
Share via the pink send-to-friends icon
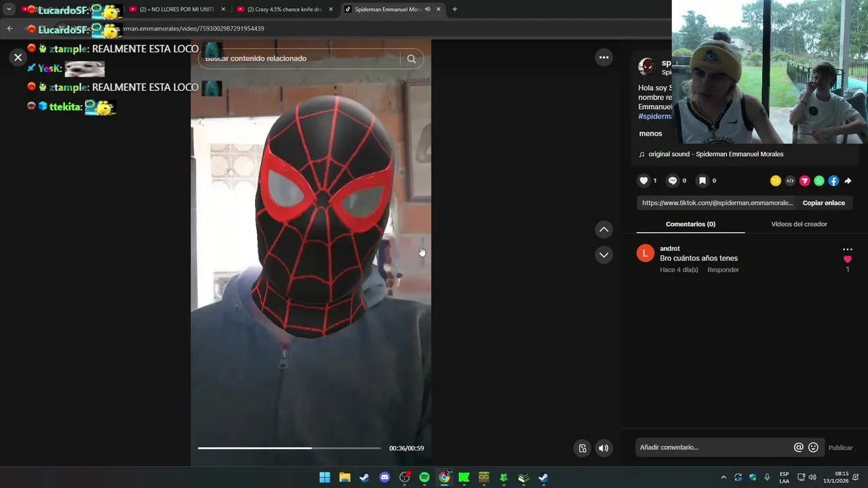click(805, 181)
